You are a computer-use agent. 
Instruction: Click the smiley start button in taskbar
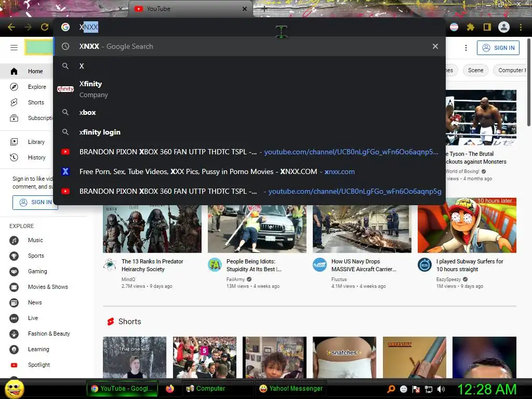15,389
